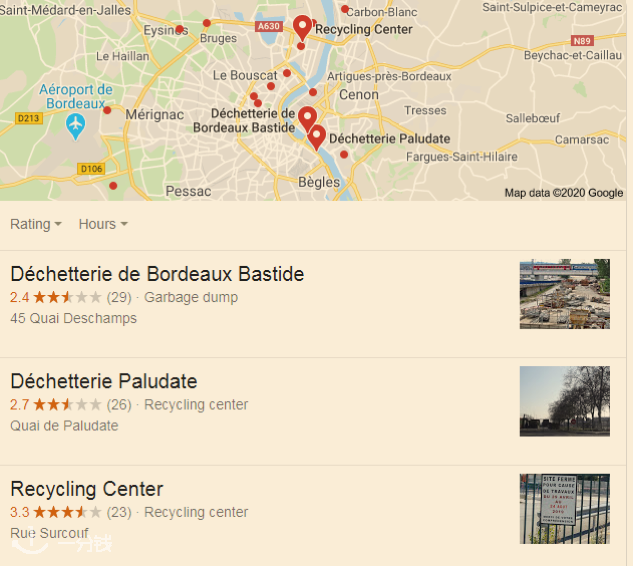Click the Recycling Center red map pin
Image resolution: width=633 pixels, height=566 pixels.
tap(302, 27)
